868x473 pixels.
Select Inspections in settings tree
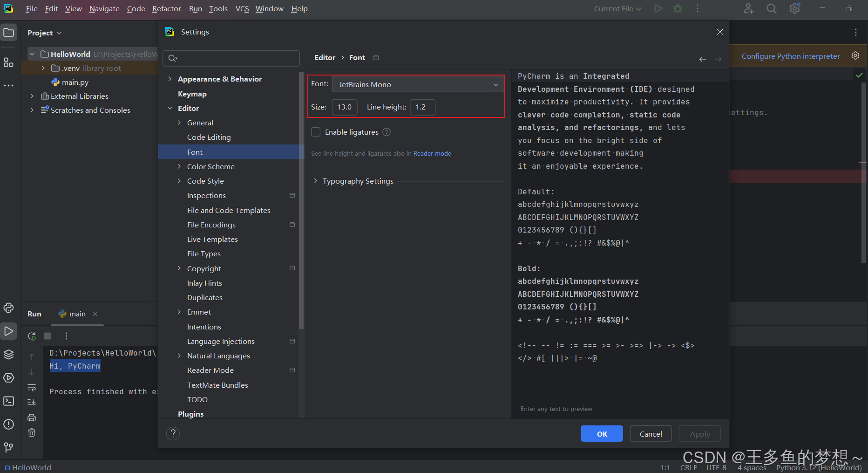(206, 195)
